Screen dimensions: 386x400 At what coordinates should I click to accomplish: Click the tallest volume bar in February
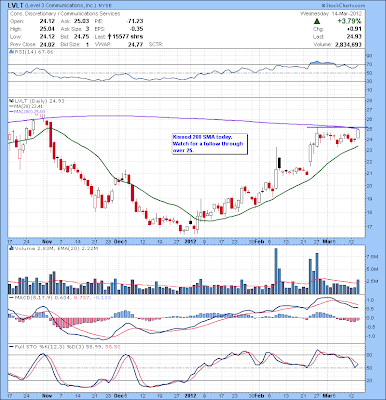pyautogui.click(x=276, y=271)
